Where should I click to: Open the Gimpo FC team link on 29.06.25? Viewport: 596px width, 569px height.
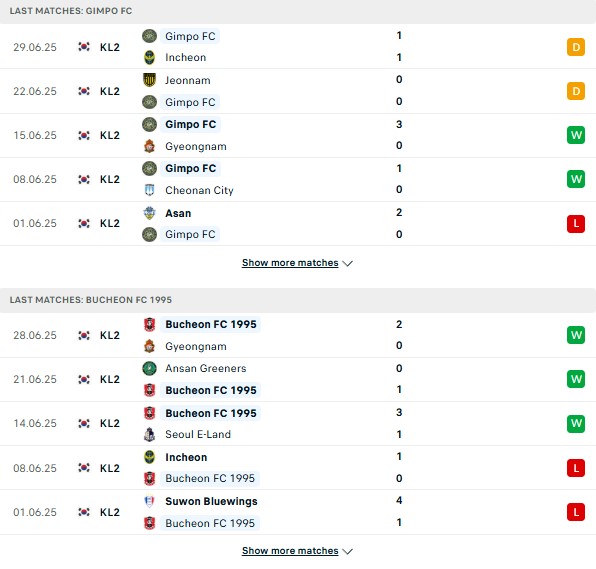coord(190,36)
